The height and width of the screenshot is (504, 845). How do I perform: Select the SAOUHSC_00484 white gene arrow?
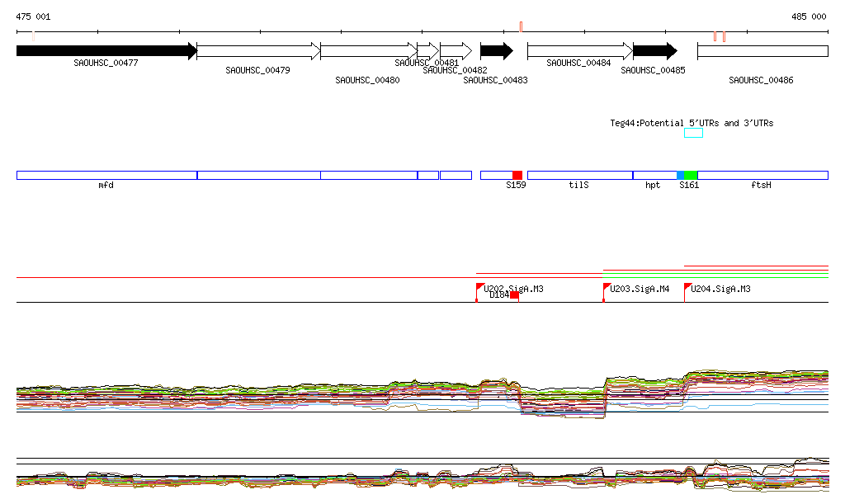pyautogui.click(x=579, y=51)
